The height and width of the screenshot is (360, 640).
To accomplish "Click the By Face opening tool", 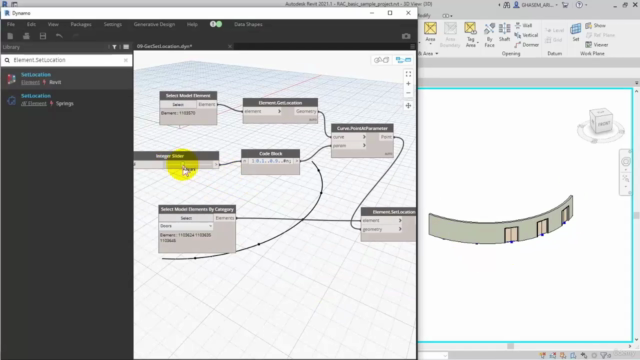I will pyautogui.click(x=489, y=35).
